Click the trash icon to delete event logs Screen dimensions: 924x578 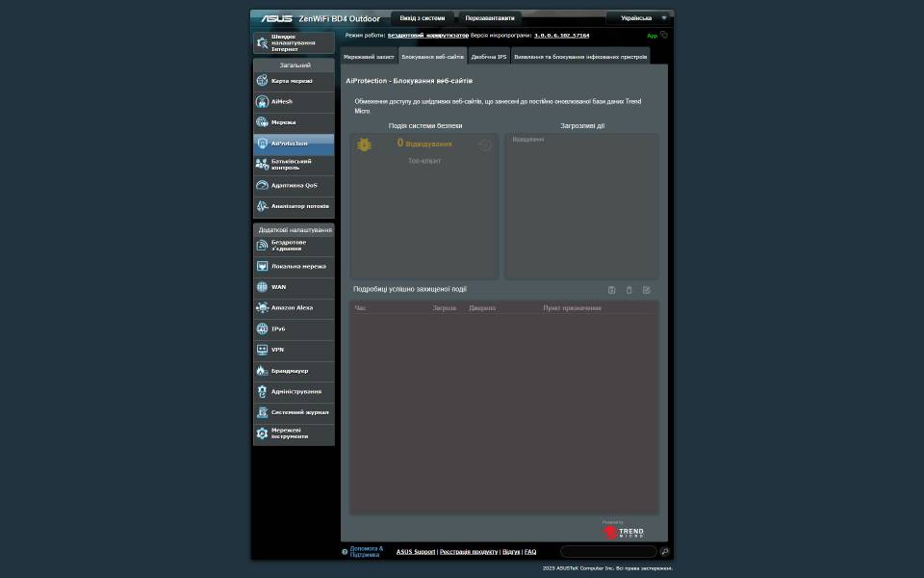tap(629, 290)
